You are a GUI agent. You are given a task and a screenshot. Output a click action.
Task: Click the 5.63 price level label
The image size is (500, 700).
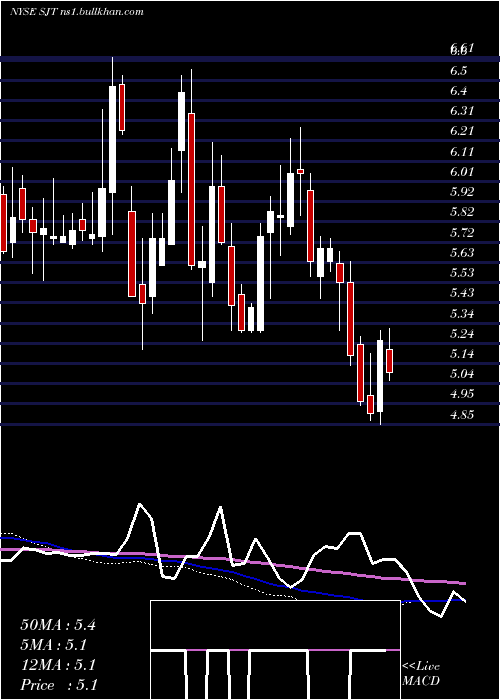coord(462,253)
